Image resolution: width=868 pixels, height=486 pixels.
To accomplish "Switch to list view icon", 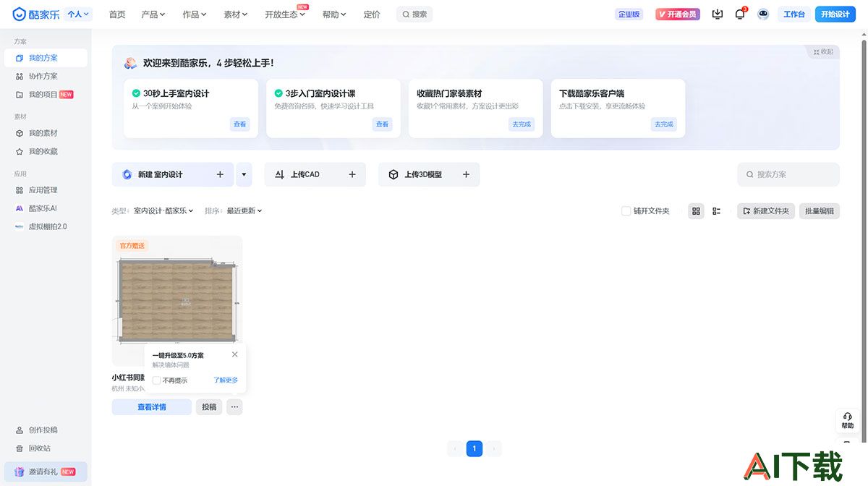I will tap(716, 211).
